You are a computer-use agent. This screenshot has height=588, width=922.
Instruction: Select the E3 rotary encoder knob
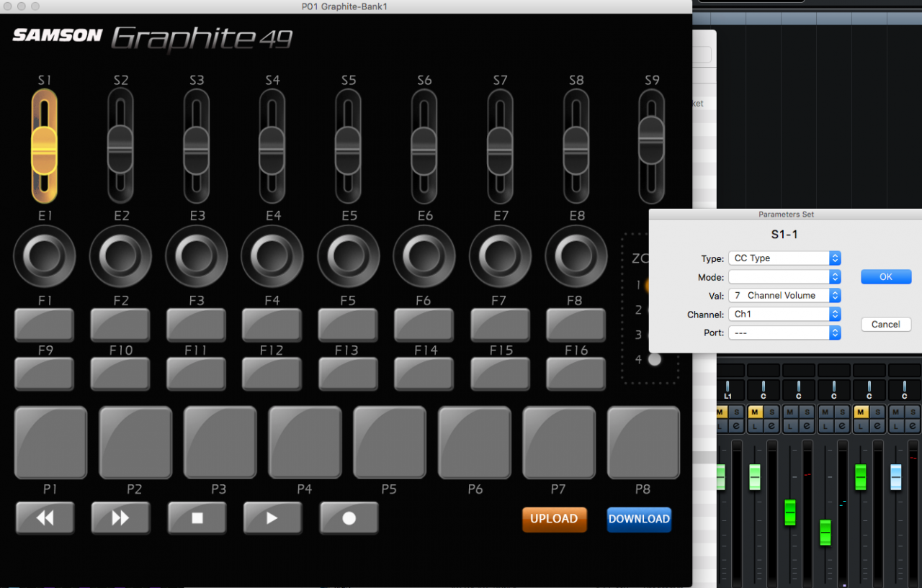197,256
